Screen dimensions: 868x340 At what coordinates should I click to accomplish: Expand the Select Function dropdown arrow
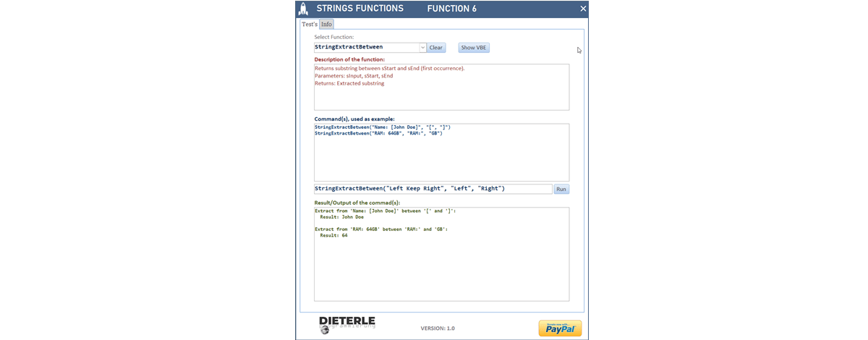422,48
